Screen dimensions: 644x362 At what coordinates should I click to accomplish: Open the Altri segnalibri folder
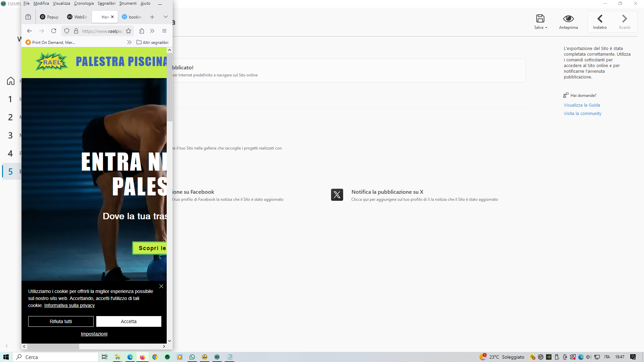[x=152, y=43]
